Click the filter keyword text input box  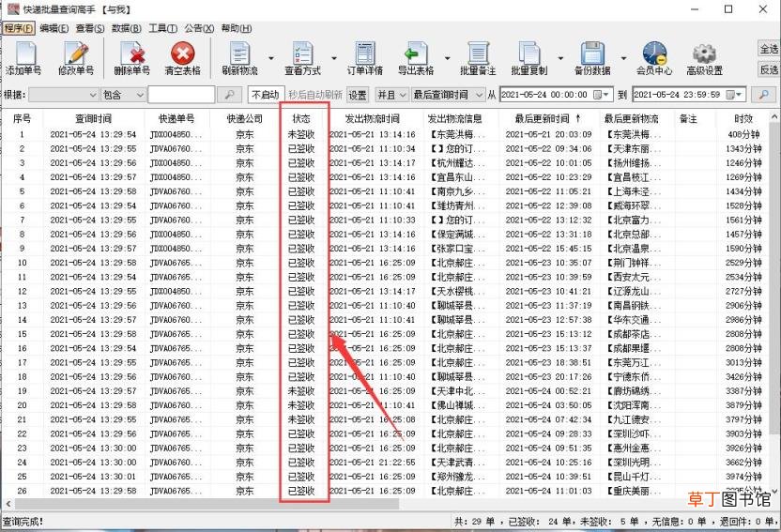(181, 95)
